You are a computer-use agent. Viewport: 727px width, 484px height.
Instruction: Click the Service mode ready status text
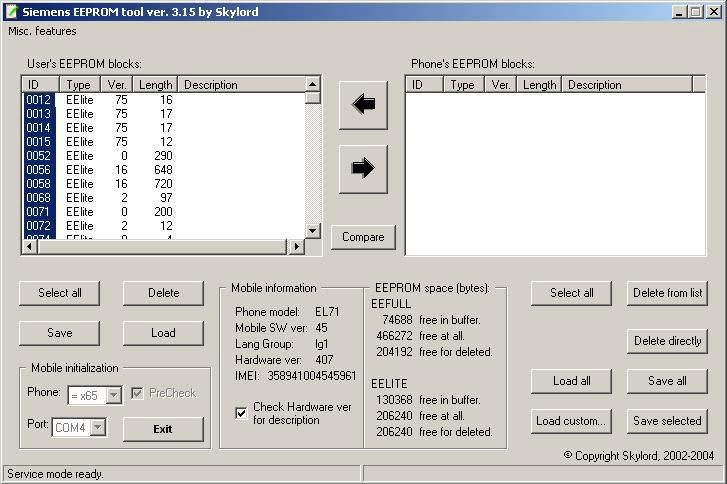(55, 474)
